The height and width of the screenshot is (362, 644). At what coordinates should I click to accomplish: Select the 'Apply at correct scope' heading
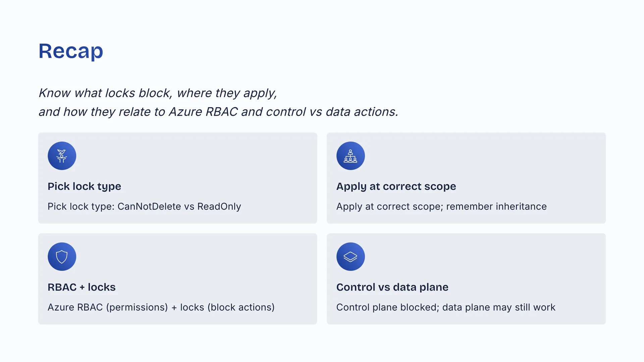pos(396,186)
